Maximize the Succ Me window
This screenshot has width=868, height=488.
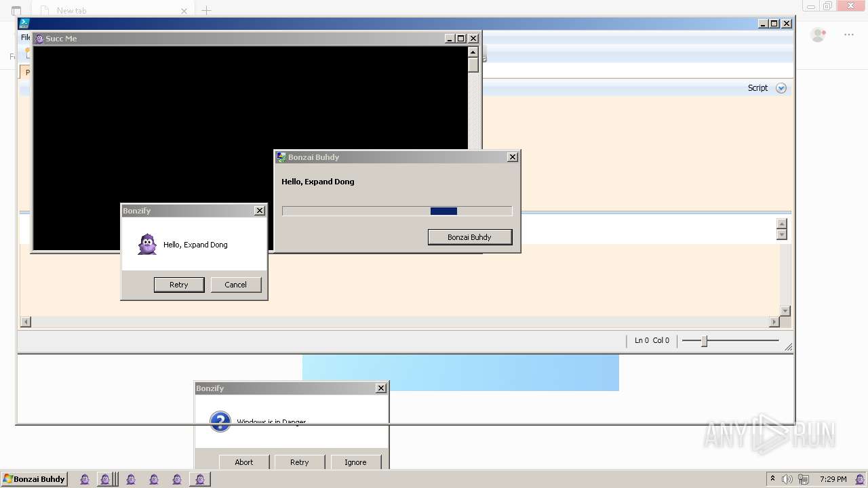[x=461, y=39]
